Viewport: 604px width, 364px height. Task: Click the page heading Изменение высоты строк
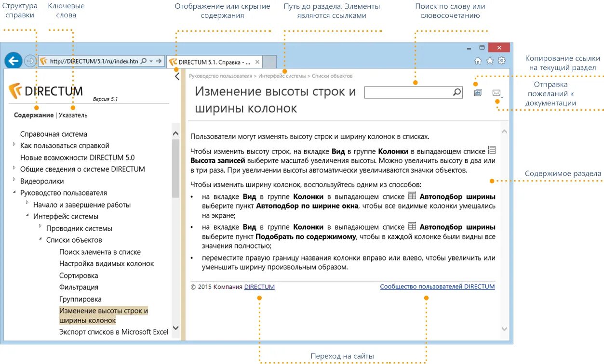[275, 100]
